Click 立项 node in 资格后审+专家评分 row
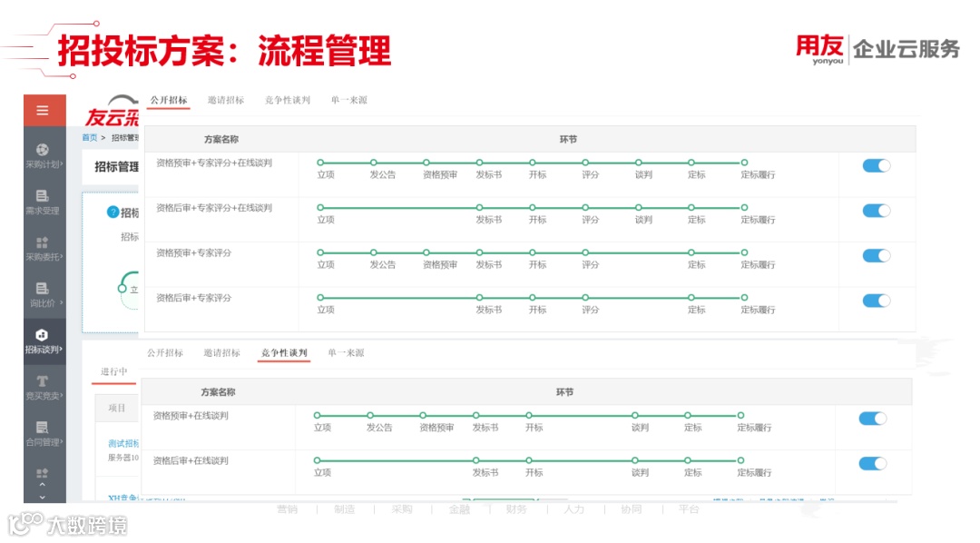The image size is (980, 543). click(320, 298)
